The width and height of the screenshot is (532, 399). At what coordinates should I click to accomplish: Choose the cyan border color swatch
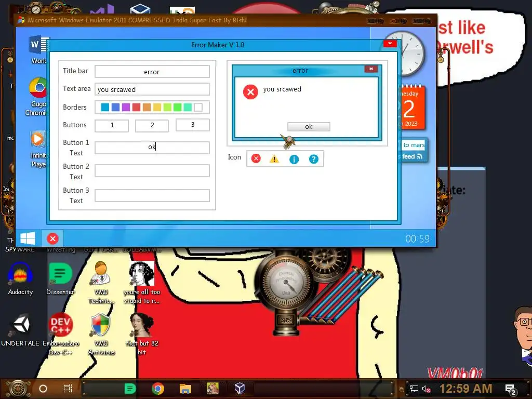pos(105,107)
